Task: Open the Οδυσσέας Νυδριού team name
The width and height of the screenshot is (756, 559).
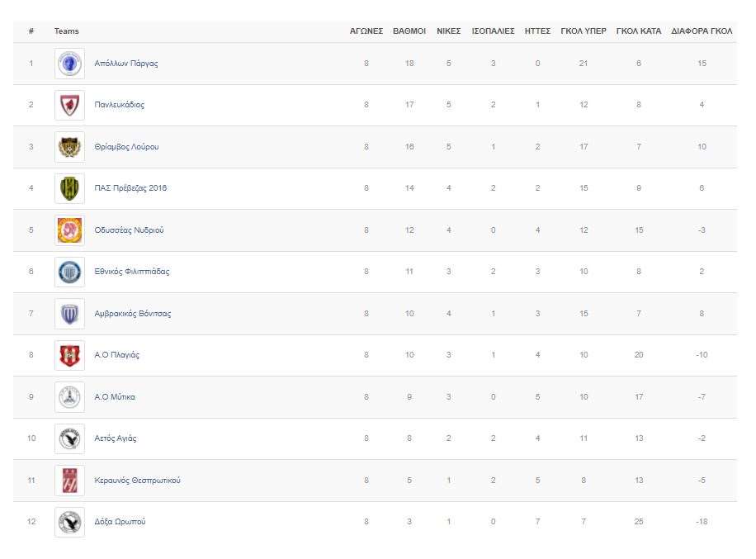Action: point(129,230)
